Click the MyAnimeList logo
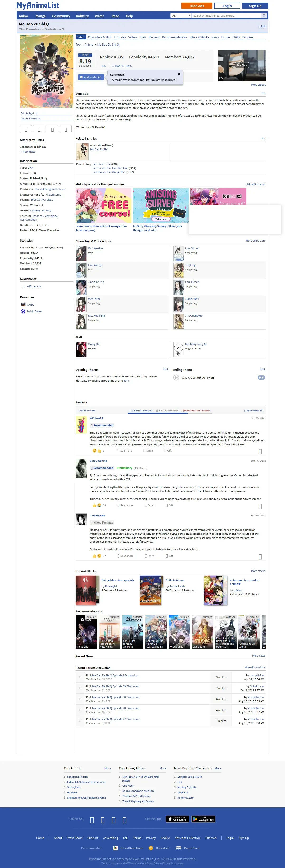 [38, 5]
